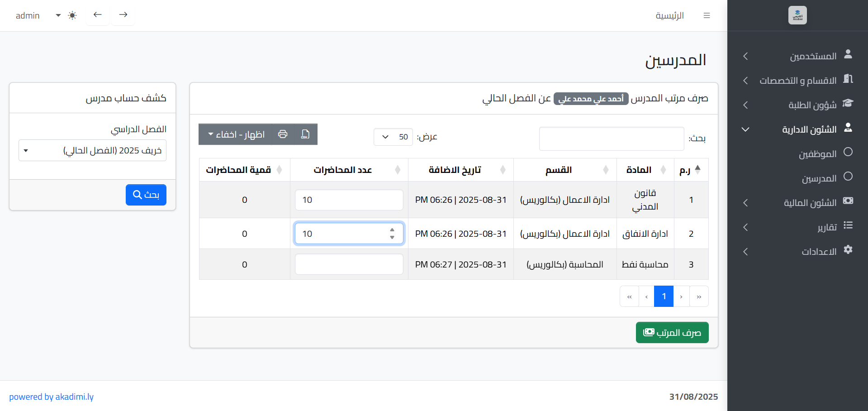Open the عرض page size dropdown

click(x=393, y=137)
